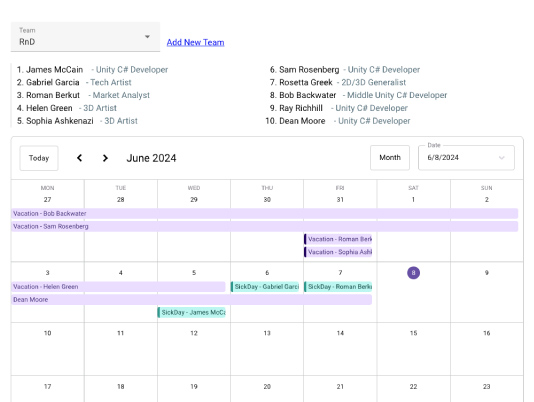Click team member Rosetta Greek
Screen dimensions: 534x402
coord(306,82)
